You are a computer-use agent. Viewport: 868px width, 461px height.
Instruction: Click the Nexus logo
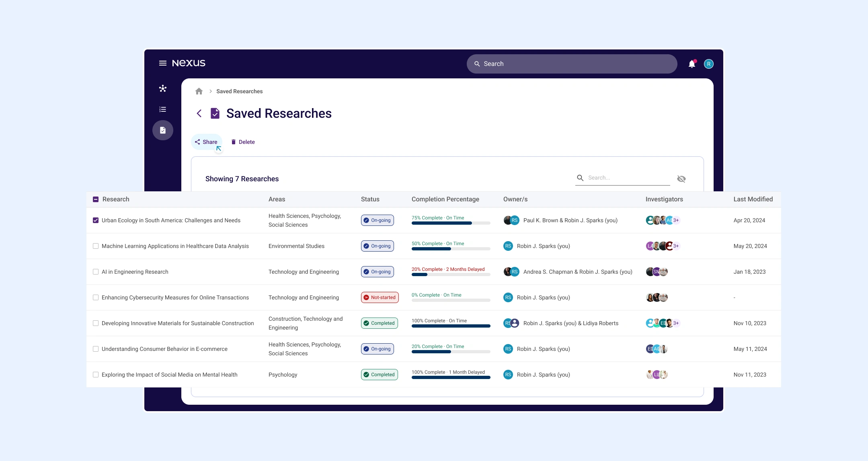tap(189, 63)
